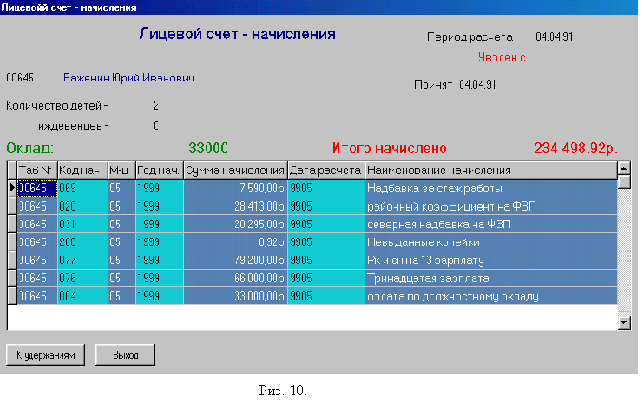The height and width of the screenshot is (401, 641).
Task: Select amount cell 20 295,00
Action: (235, 224)
